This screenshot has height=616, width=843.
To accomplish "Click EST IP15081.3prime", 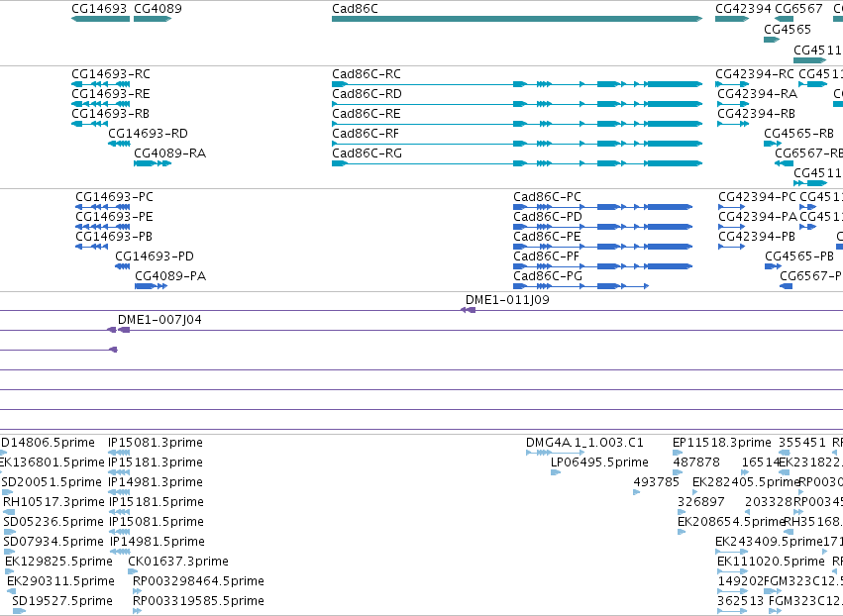I will 156,443.
